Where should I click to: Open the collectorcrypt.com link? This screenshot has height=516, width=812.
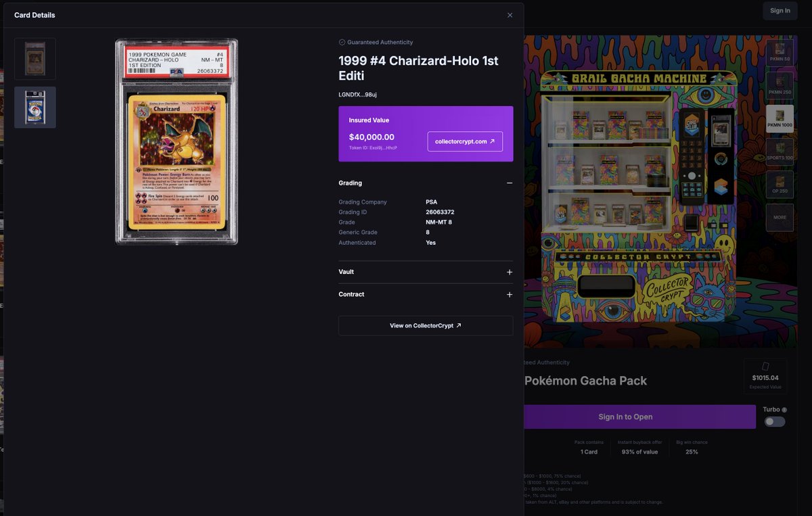[465, 142]
